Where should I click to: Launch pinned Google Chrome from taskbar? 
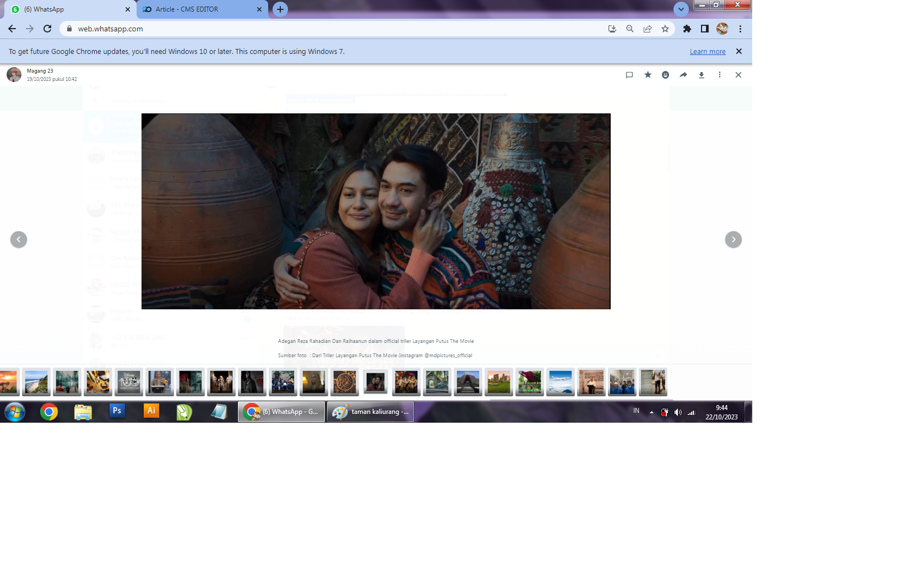point(49,412)
